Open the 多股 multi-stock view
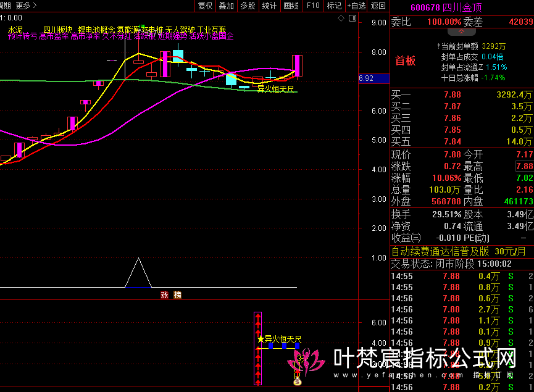The height and width of the screenshot is (392, 534). [x=248, y=6]
